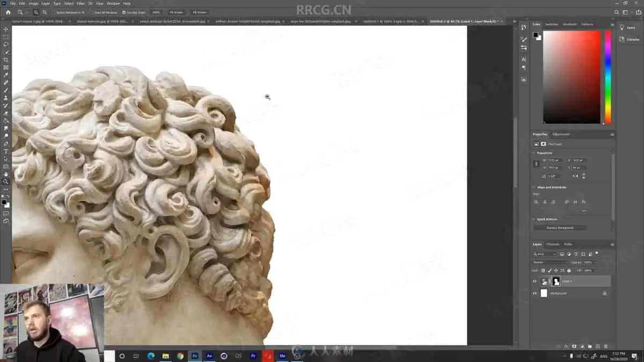Switch to the Swatches tab
This screenshot has width=644, height=362.
(x=552, y=24)
